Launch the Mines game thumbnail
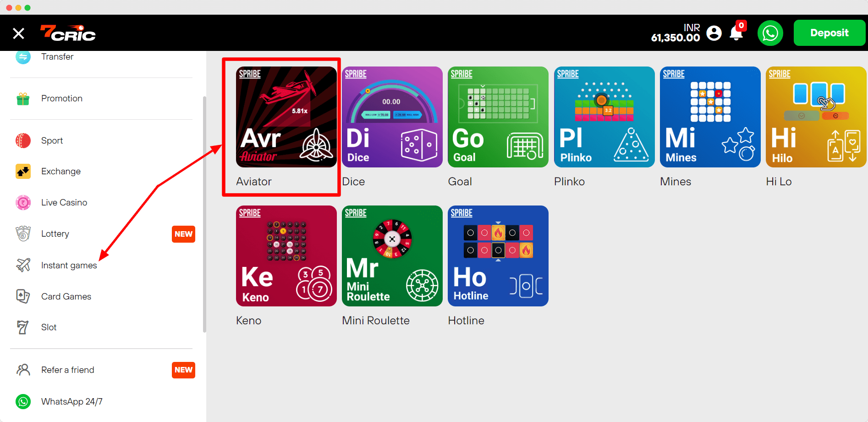Image resolution: width=868 pixels, height=422 pixels. 710,117
